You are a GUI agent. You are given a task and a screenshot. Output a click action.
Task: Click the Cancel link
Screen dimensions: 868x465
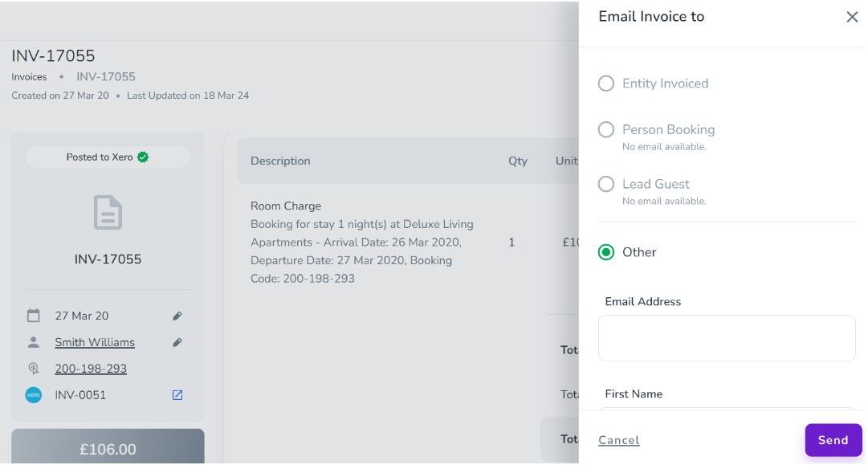619,440
